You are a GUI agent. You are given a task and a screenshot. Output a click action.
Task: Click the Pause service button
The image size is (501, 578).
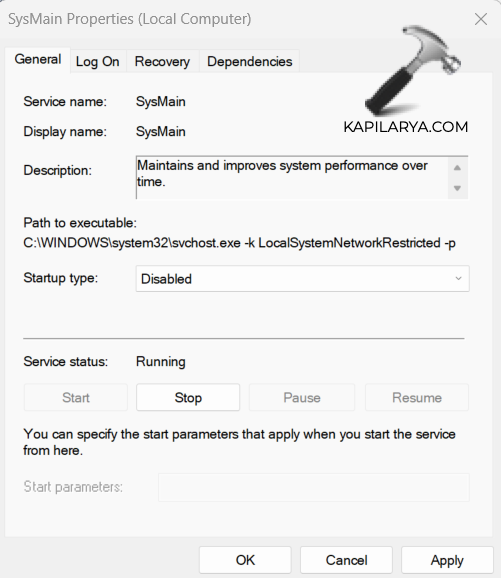(302, 397)
